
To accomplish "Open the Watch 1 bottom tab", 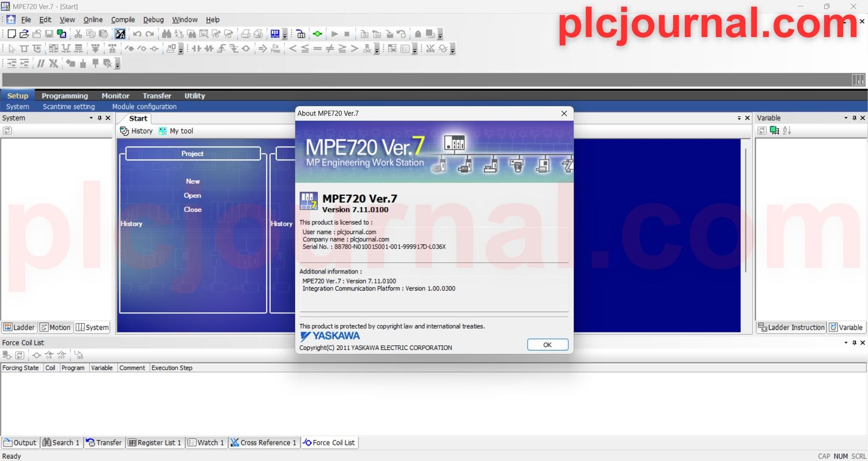I will 206,443.
